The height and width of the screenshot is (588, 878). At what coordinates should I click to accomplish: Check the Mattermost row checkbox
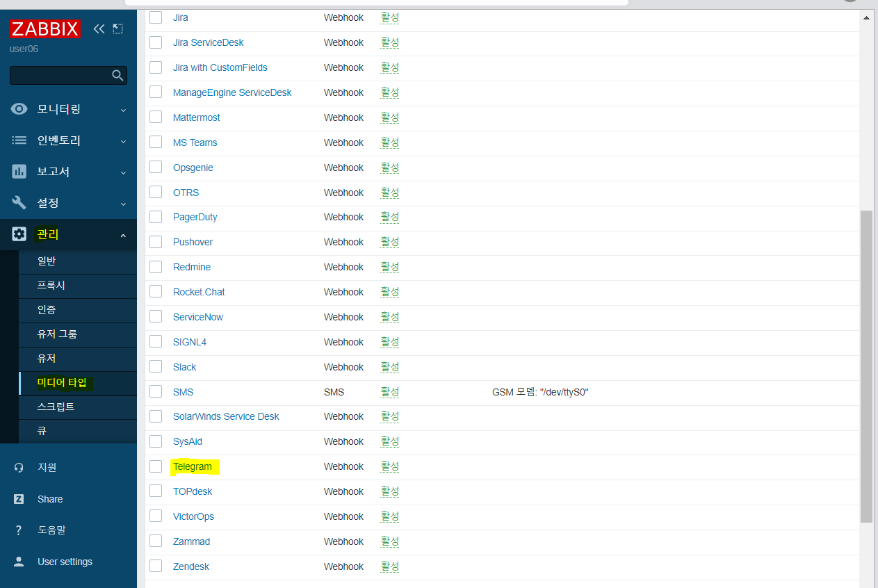(156, 117)
